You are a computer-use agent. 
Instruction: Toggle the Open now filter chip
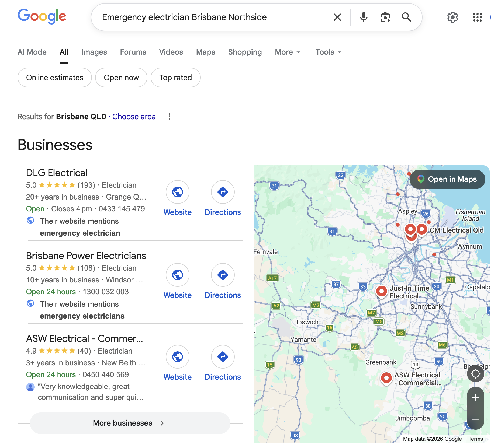click(x=121, y=78)
